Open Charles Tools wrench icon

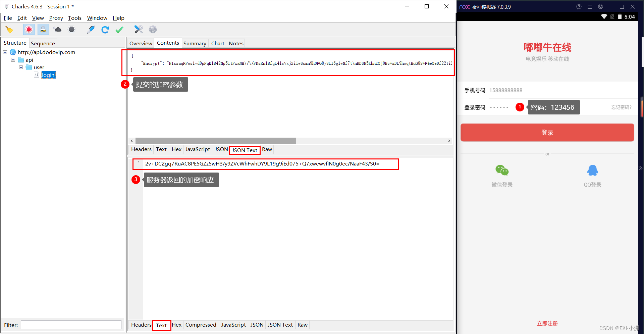[x=139, y=30]
